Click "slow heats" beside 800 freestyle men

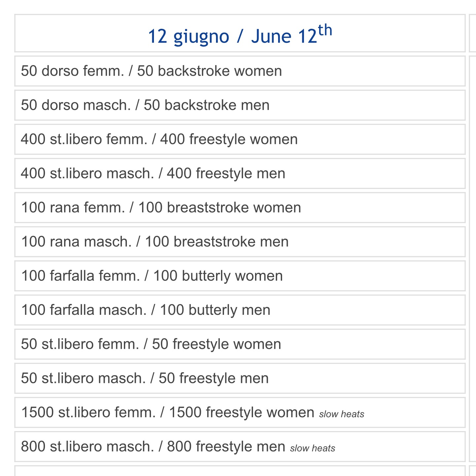point(312,448)
